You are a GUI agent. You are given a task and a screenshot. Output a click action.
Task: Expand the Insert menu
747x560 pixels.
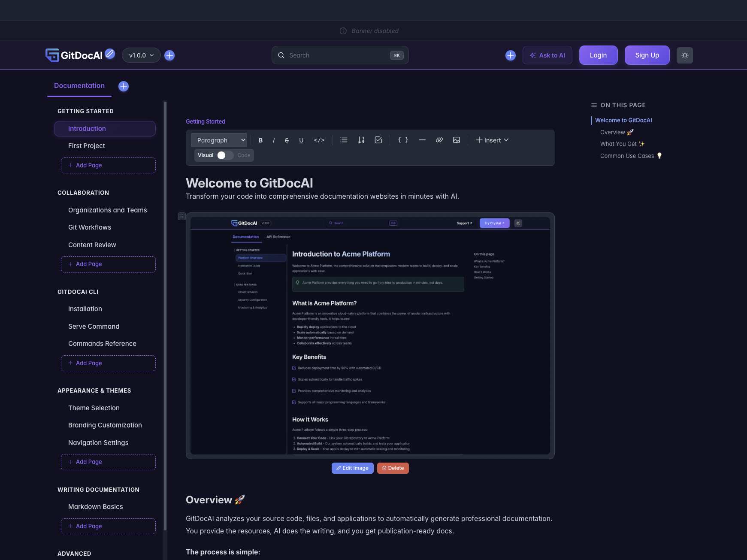(x=492, y=140)
